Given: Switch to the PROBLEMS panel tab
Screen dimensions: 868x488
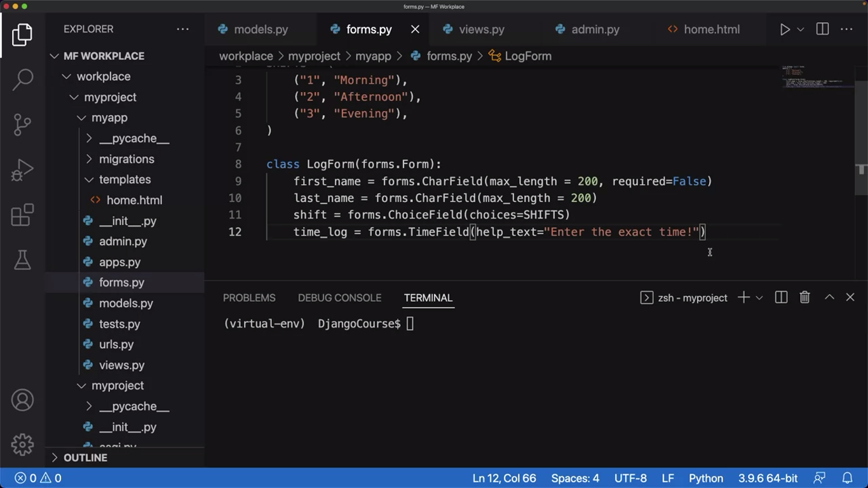Looking at the screenshot, I should tap(249, 297).
